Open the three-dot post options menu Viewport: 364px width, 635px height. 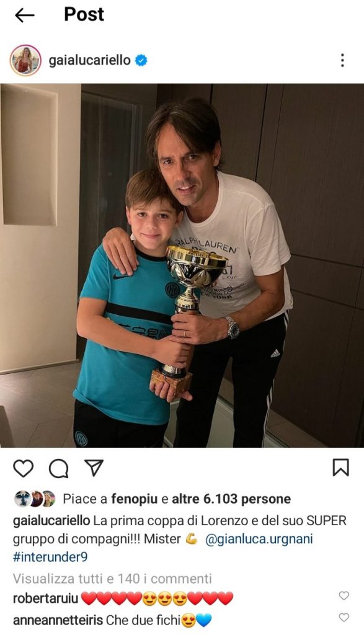coord(342,60)
